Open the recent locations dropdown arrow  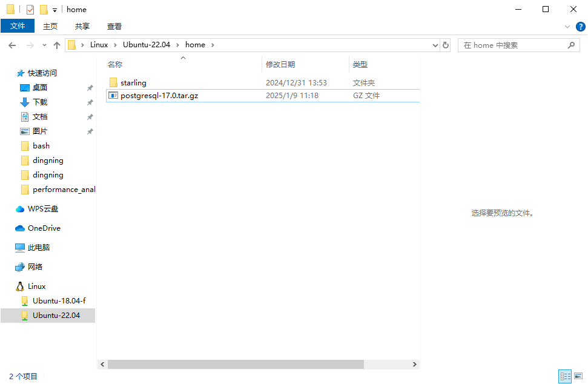click(44, 45)
